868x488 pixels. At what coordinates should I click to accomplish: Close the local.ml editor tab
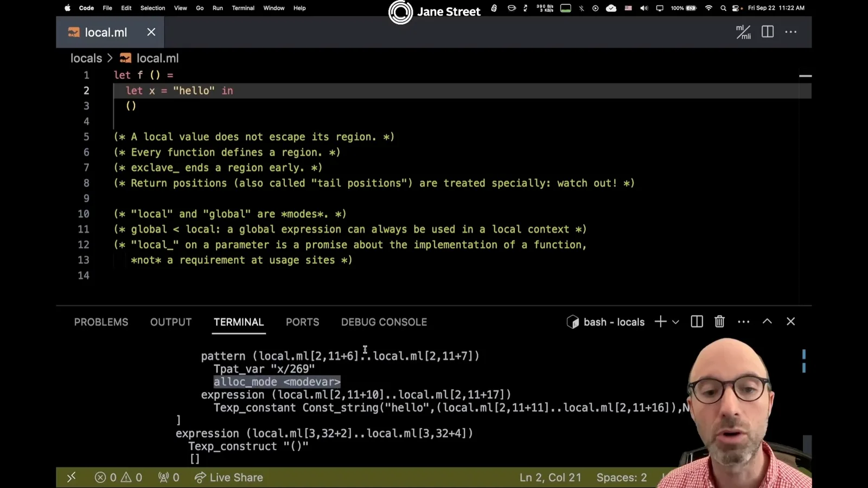pos(151,32)
